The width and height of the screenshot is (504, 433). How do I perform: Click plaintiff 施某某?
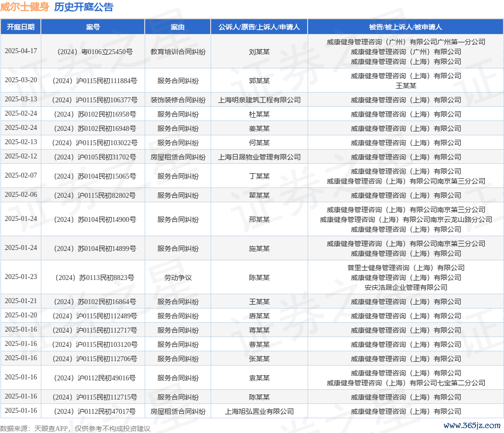tap(259, 248)
